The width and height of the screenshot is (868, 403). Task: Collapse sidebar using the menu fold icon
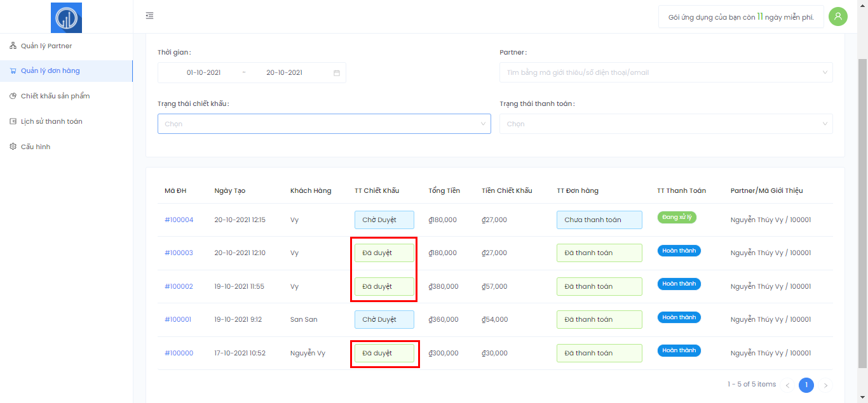[x=149, y=16]
